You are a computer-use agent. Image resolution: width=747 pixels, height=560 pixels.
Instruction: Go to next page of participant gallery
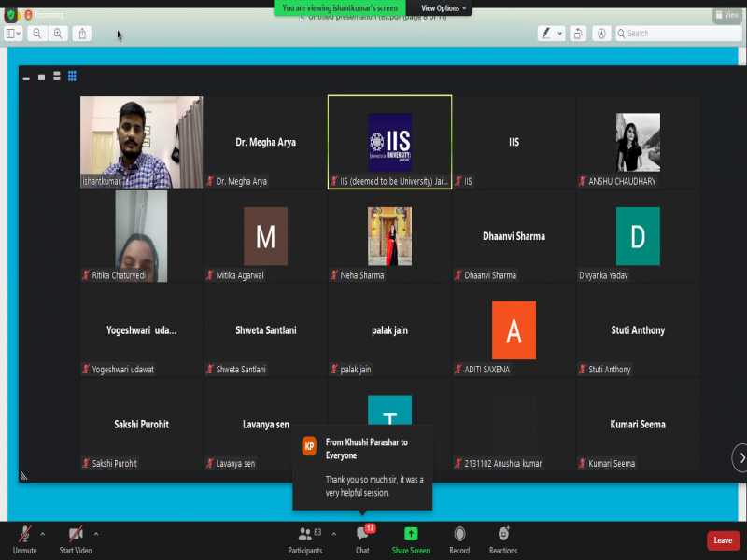pyautogui.click(x=740, y=457)
